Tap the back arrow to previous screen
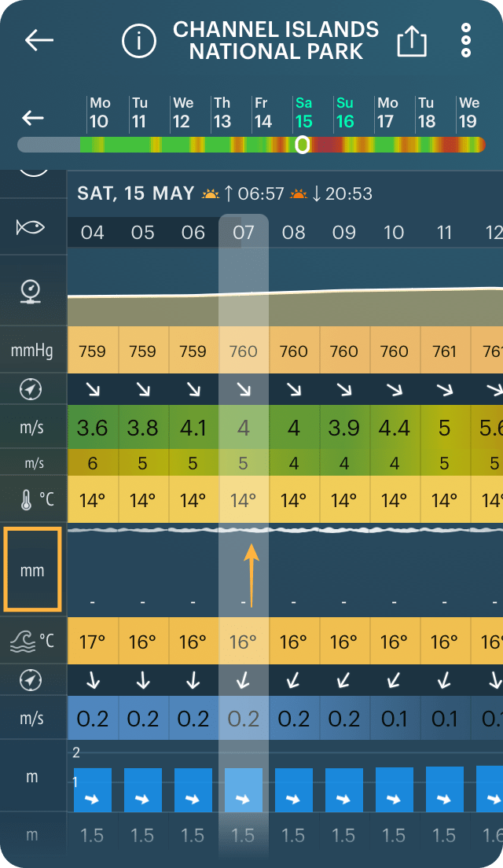Screen dimensions: 503x868 click(x=39, y=40)
